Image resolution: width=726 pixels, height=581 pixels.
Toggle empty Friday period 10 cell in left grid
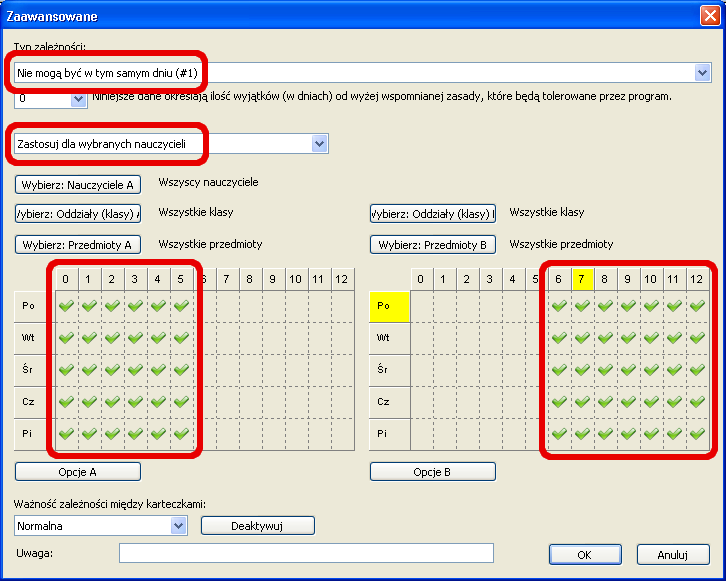[296, 434]
